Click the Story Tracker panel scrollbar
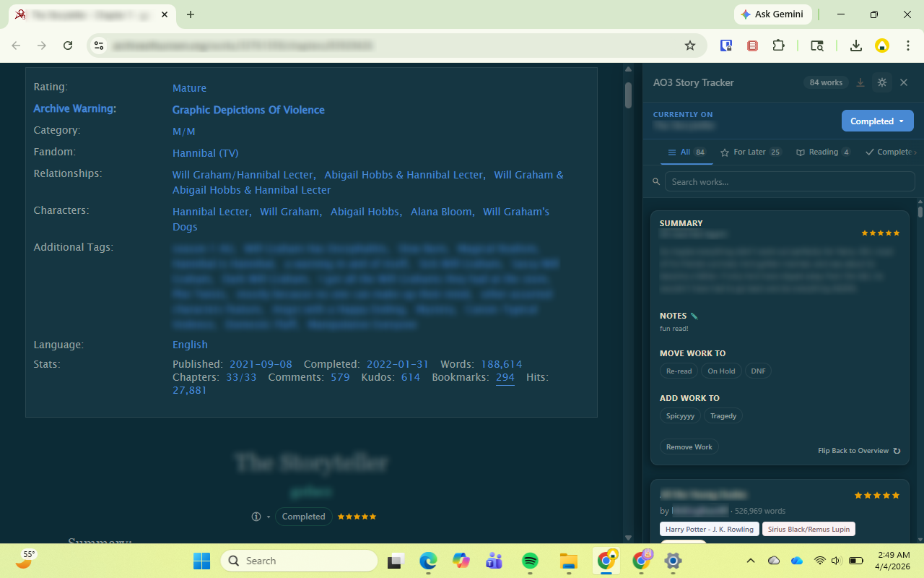The height and width of the screenshot is (578, 924). pyautogui.click(x=920, y=212)
